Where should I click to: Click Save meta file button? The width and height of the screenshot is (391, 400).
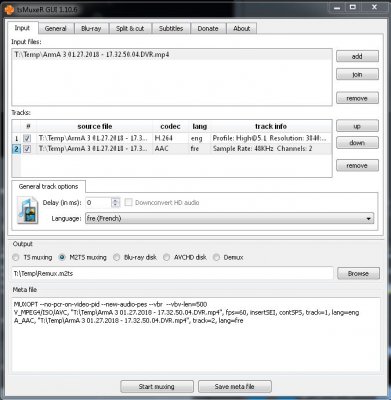(235, 387)
